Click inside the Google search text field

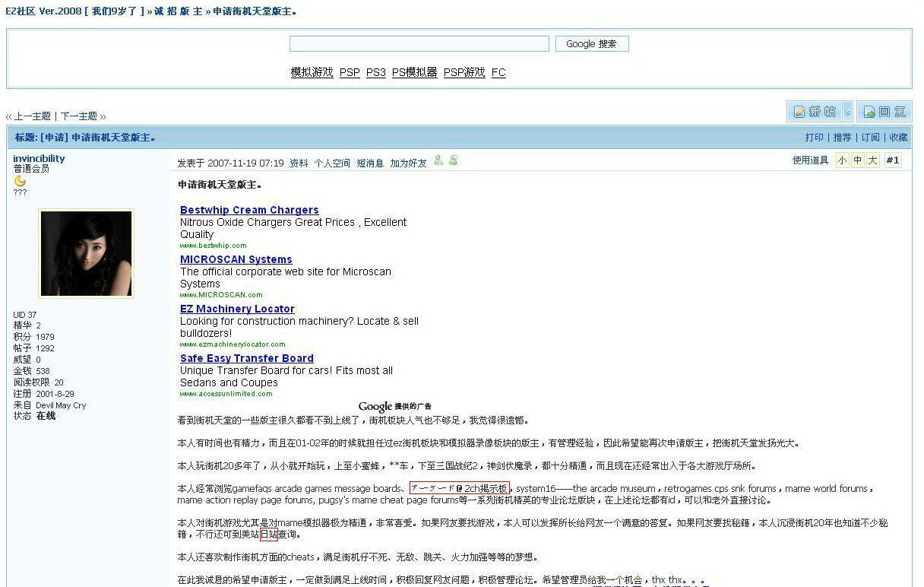[x=419, y=44]
